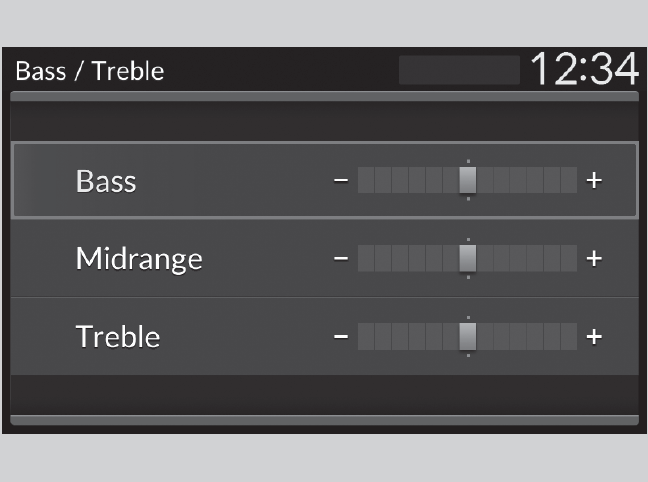Image resolution: width=648 pixels, height=482 pixels.
Task: Click the Midrange slider center handle
Action: coord(468,258)
